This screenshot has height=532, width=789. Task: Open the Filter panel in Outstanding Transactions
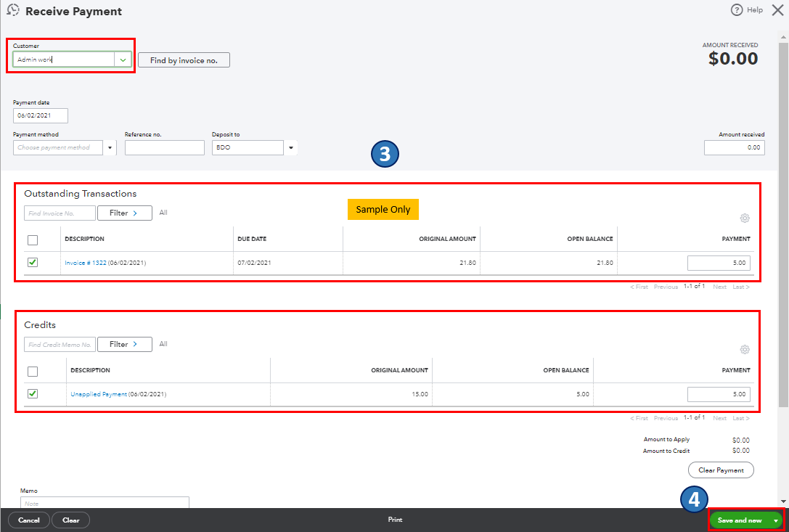[124, 213]
